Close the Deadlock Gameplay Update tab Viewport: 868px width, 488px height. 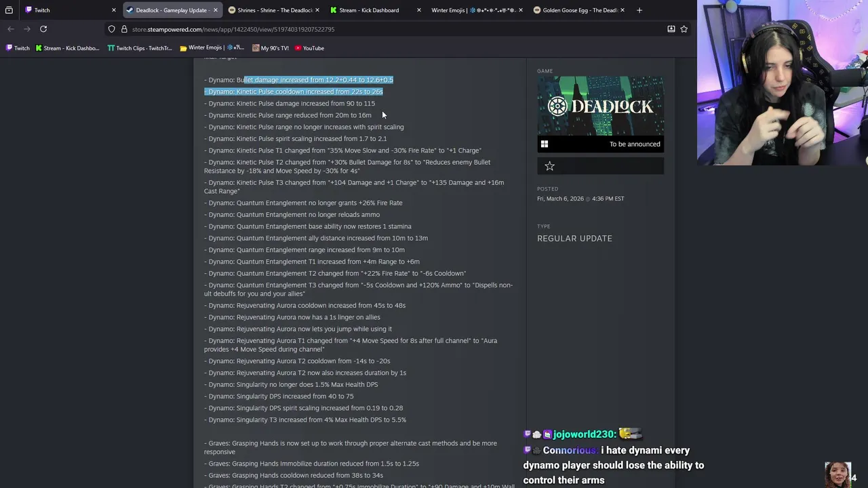[216, 10]
